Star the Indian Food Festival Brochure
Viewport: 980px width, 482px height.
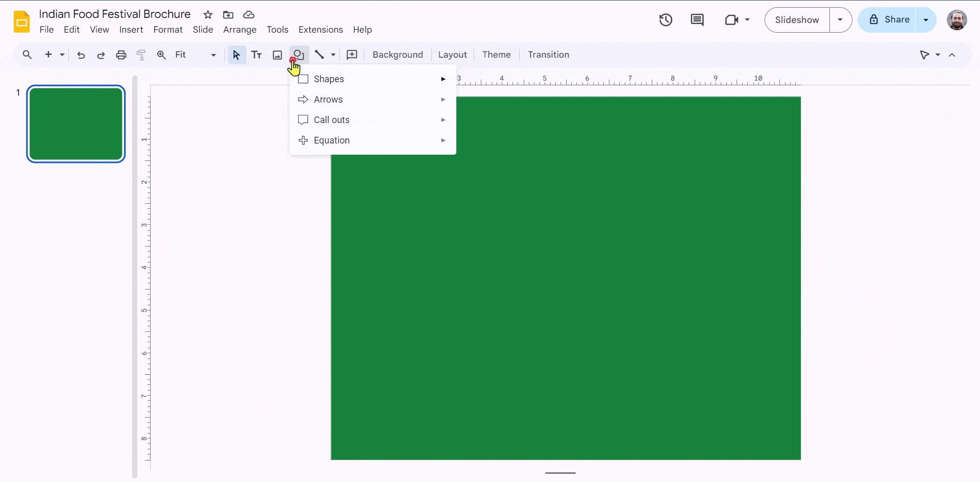point(207,15)
